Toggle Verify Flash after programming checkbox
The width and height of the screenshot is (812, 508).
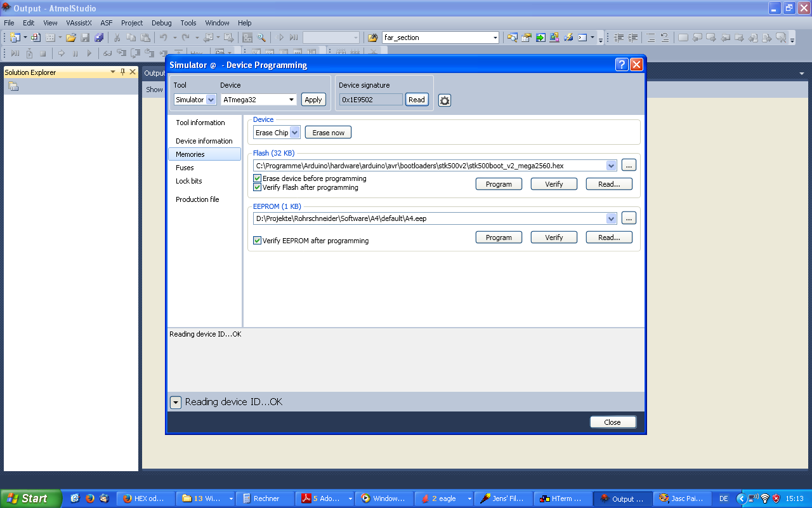pos(257,187)
